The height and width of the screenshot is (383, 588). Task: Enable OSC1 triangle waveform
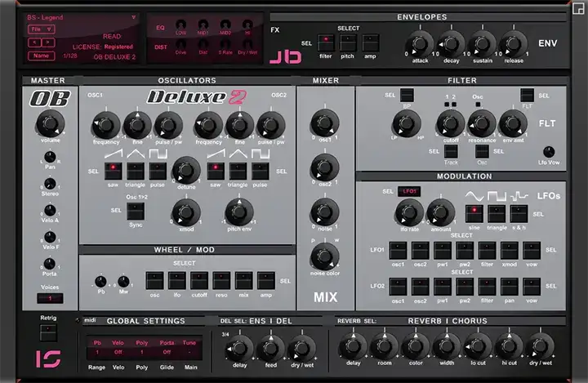tap(136, 171)
